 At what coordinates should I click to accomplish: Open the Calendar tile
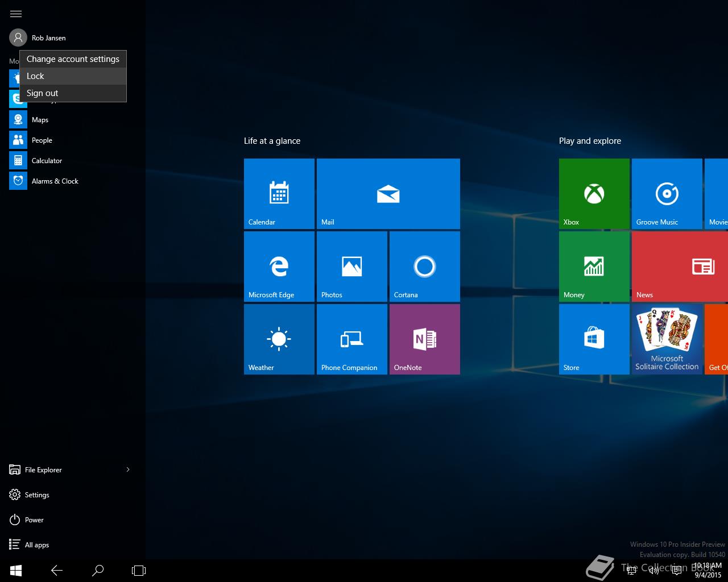[279, 194]
